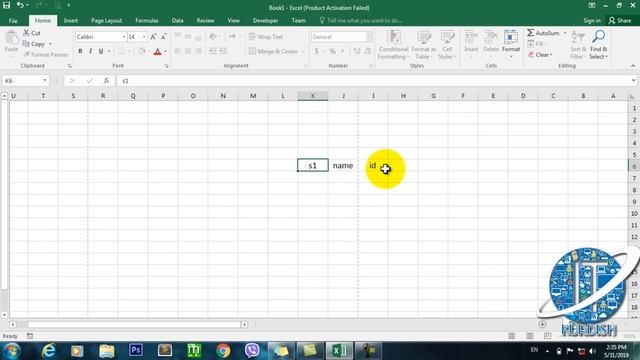
Task: Open the Clear eraser menu
Action: point(540,54)
